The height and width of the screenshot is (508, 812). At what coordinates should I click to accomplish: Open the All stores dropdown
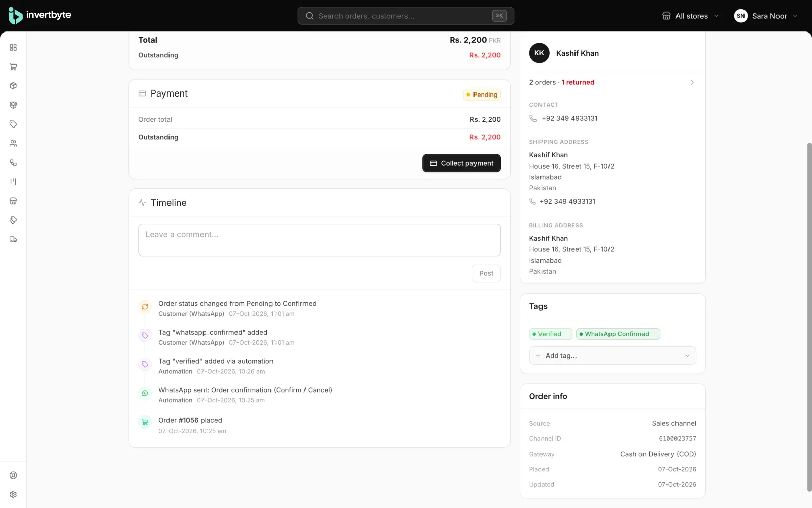[x=691, y=16]
